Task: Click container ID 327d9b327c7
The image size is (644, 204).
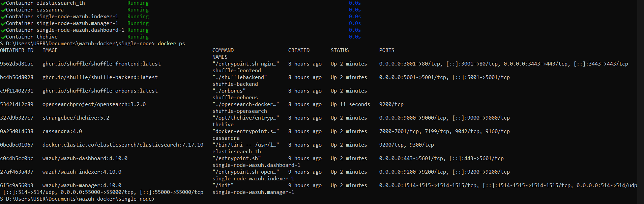Action: tap(17, 118)
